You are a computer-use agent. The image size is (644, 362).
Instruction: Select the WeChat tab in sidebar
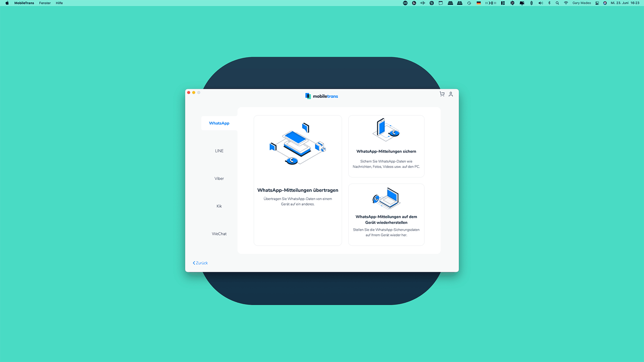pos(219,234)
